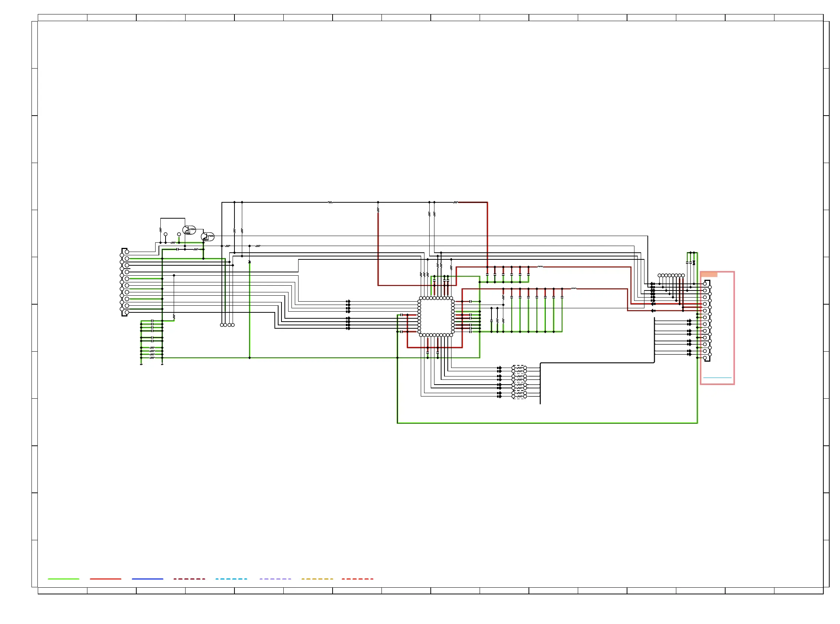Click the blue underline link inside the pink box
This screenshot has width=840, height=624.
[x=717, y=377]
